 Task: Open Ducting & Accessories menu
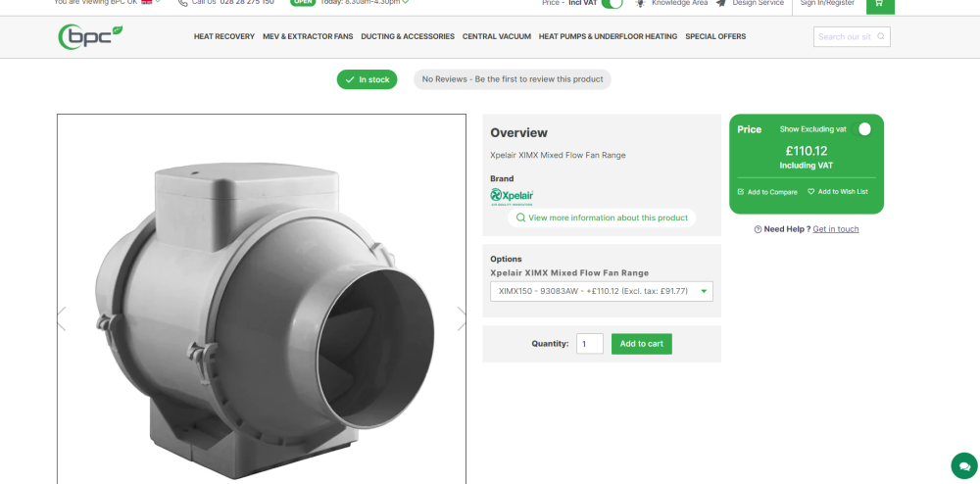(408, 37)
